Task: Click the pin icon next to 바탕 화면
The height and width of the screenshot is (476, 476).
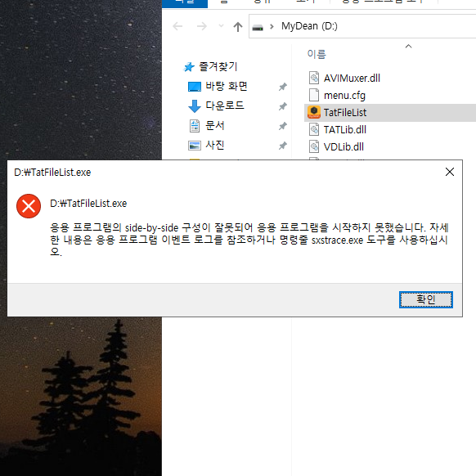Action: [283, 87]
